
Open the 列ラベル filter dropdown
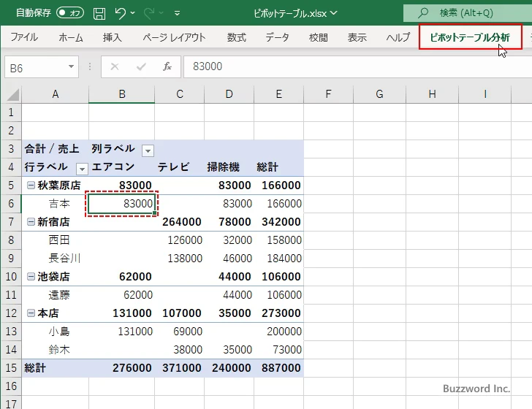coord(148,150)
